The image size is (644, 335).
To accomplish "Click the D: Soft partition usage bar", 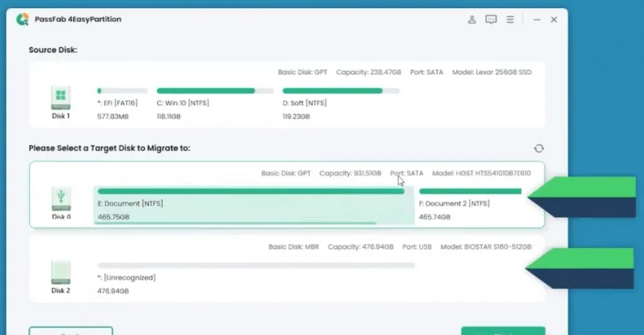I will click(341, 90).
